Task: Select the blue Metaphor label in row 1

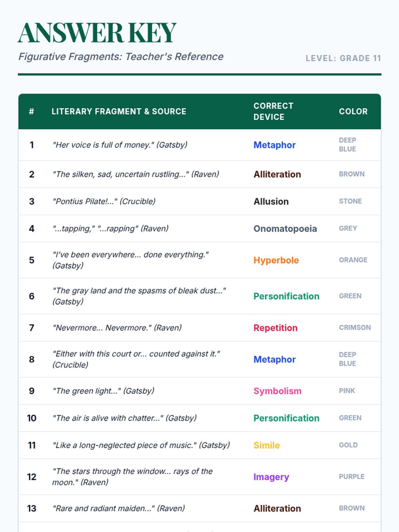Action: (x=274, y=145)
